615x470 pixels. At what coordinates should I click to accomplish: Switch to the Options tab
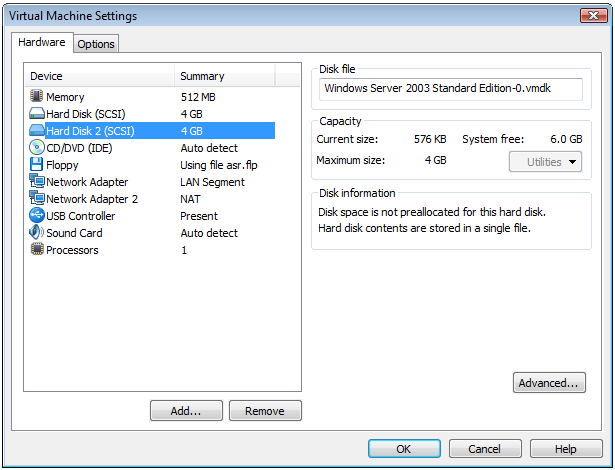pos(96,44)
